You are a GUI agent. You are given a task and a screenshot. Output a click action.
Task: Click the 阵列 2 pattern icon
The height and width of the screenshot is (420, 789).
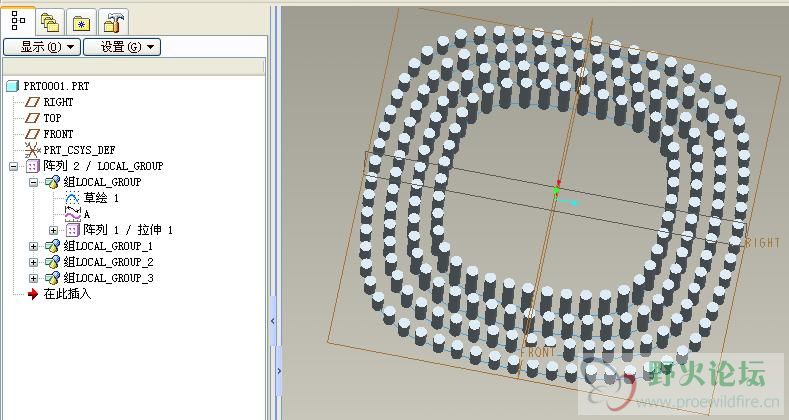coord(33,166)
